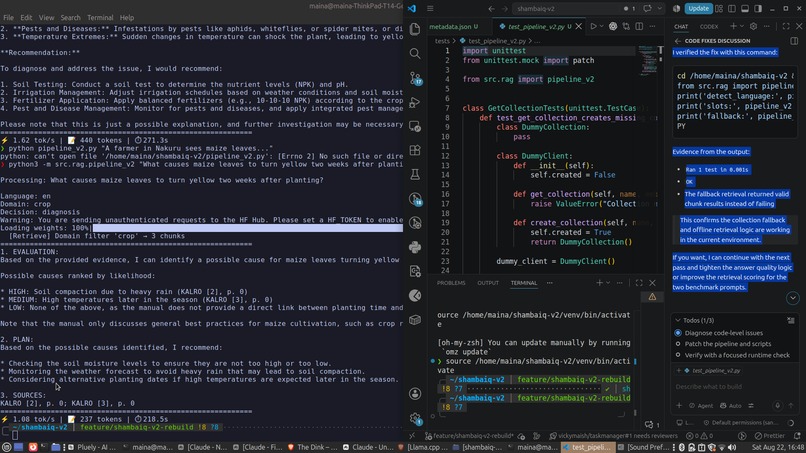The height and width of the screenshot is (453, 806).
Task: Open the Terminal menu in terminal window
Action: [100, 17]
